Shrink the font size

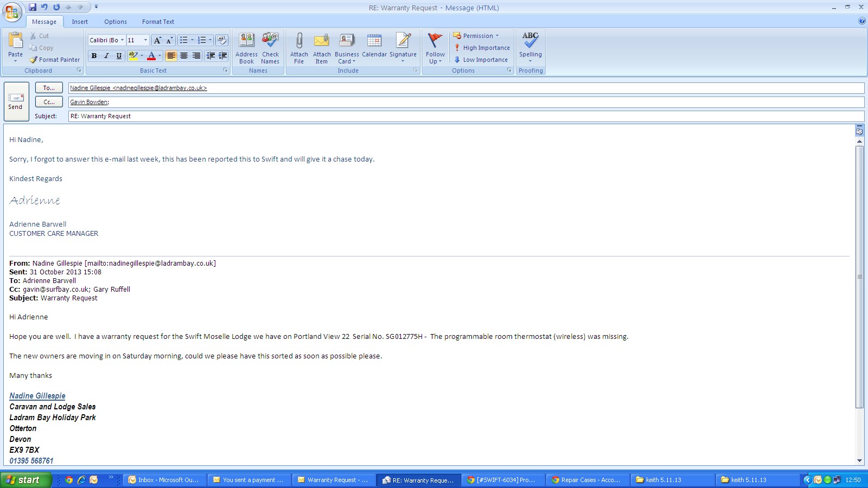tap(169, 40)
